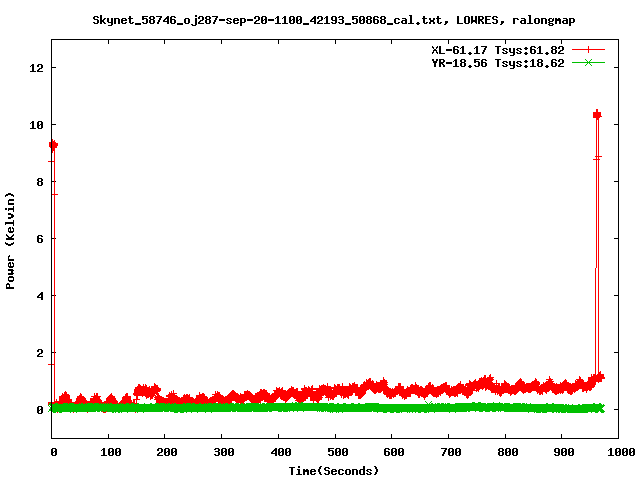Click x-axis tick label 100
This screenshot has width=640, height=480.
(x=110, y=452)
